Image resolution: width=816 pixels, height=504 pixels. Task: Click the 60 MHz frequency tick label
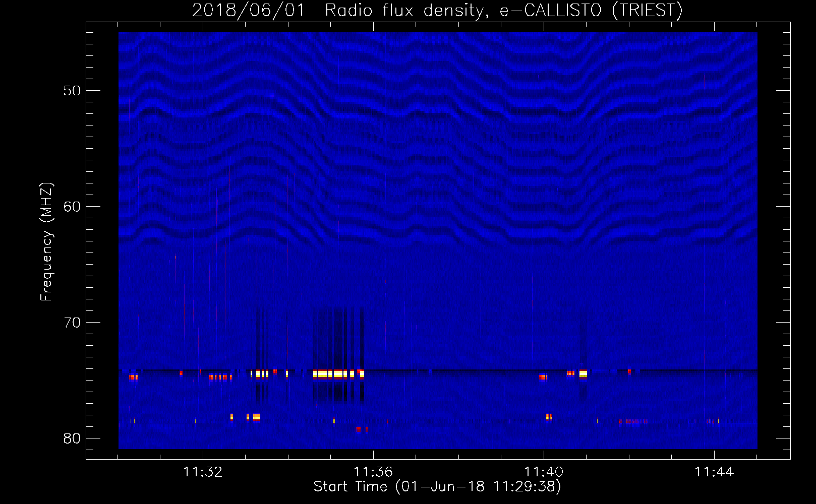click(x=72, y=207)
